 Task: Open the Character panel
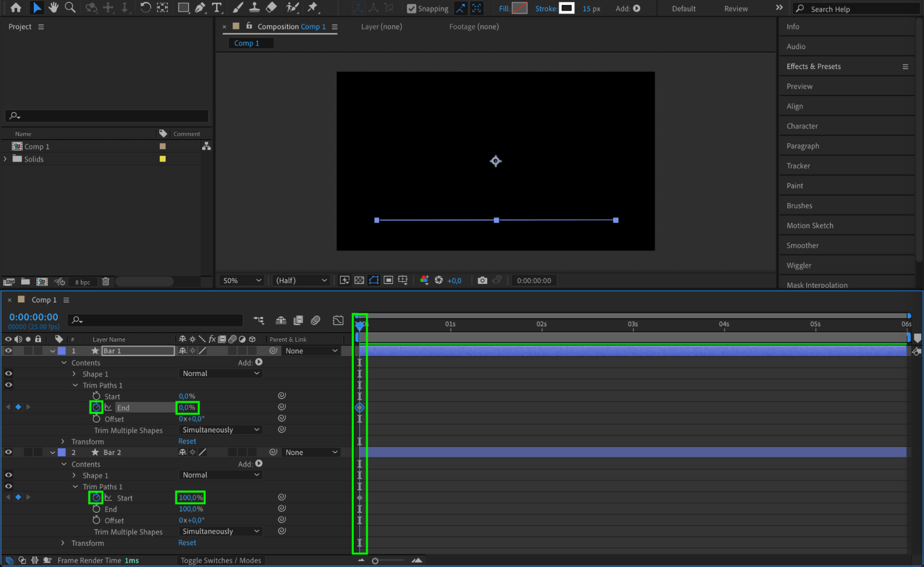click(802, 126)
